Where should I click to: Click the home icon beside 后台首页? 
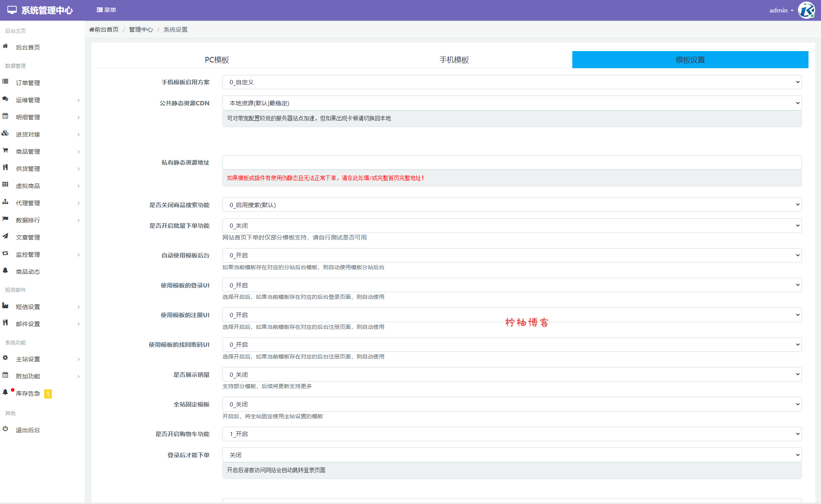point(5,46)
